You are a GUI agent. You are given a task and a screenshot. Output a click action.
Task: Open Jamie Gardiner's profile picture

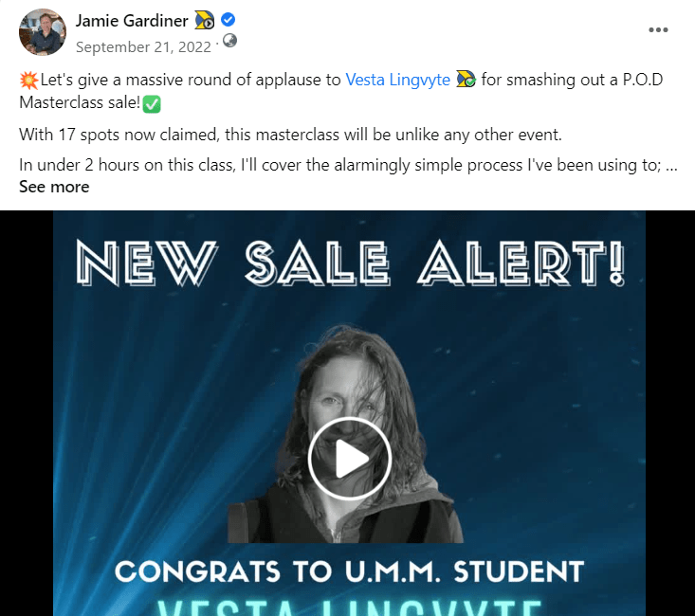click(x=43, y=32)
